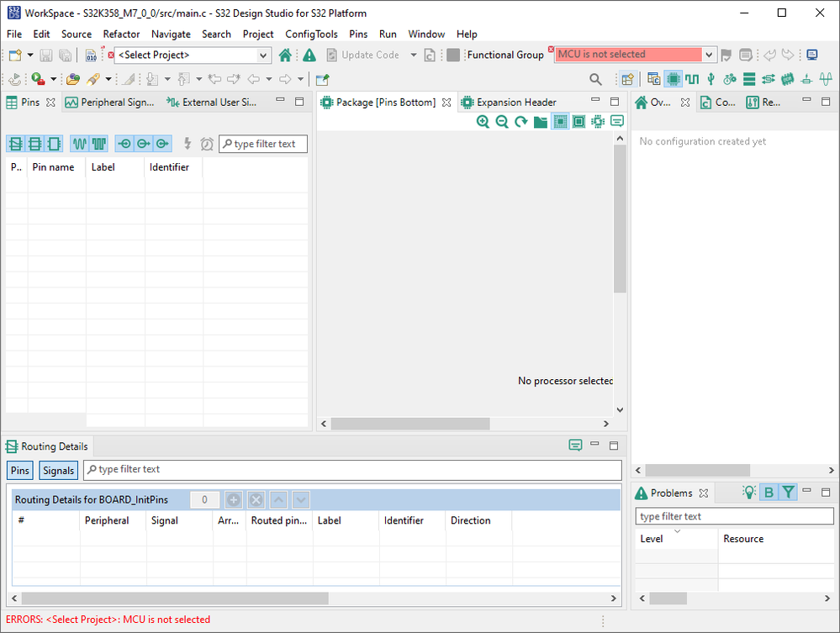Click the Package view horizontal scrollbar

point(410,424)
